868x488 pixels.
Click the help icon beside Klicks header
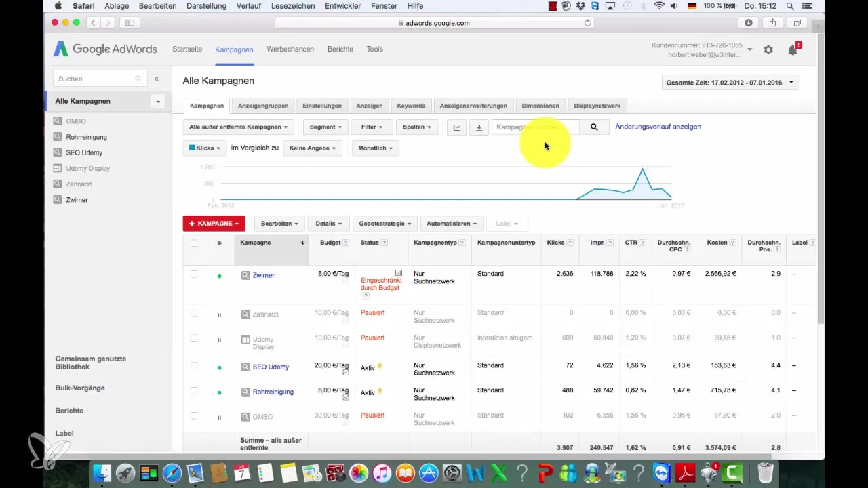click(x=570, y=243)
